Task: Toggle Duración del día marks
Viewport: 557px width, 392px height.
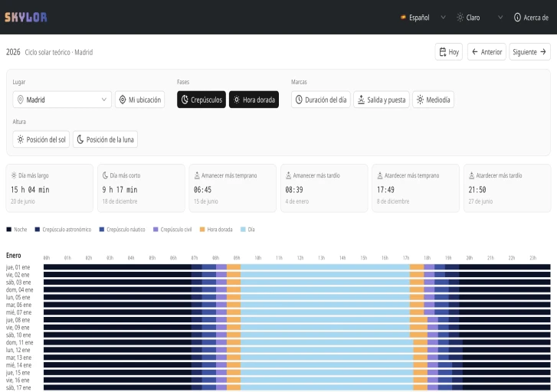Action: click(321, 100)
